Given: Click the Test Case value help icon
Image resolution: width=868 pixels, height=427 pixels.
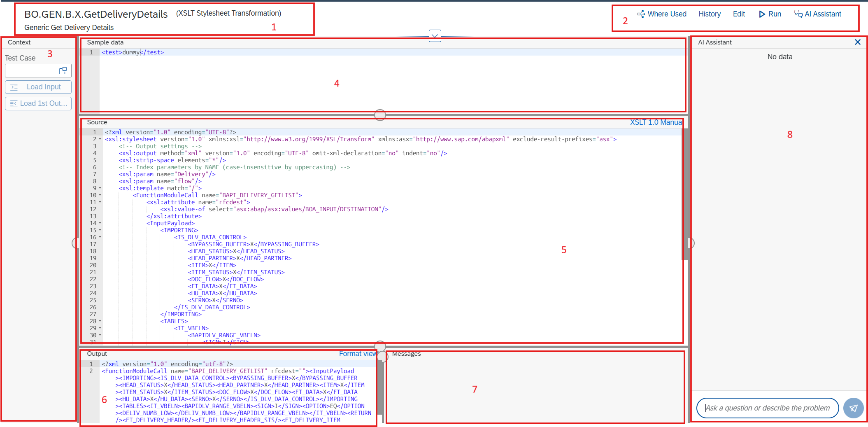Looking at the screenshot, I should click(63, 70).
